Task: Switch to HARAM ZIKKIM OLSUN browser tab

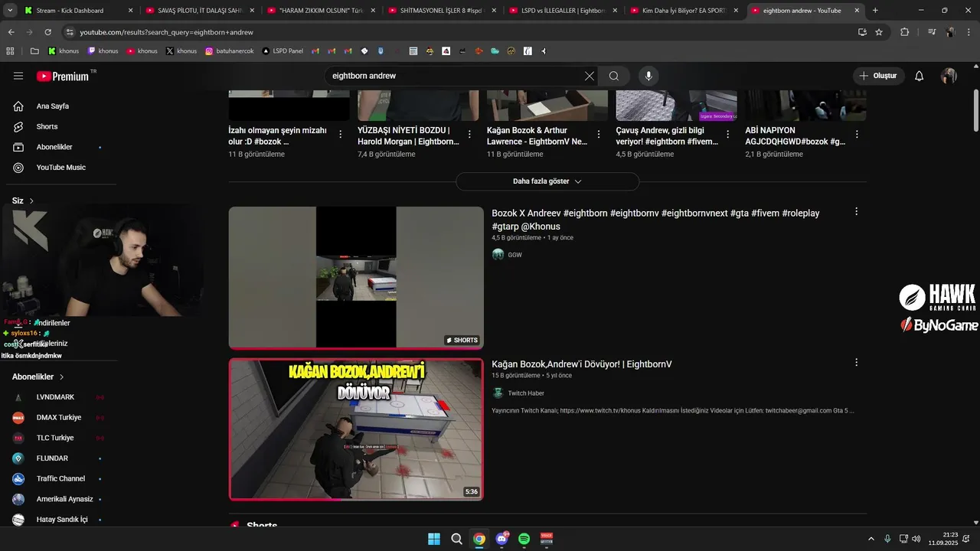Action: tap(320, 11)
